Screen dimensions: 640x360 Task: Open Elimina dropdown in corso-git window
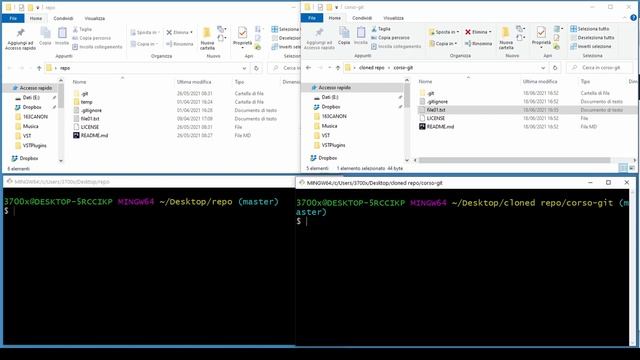pyautogui.click(x=478, y=32)
